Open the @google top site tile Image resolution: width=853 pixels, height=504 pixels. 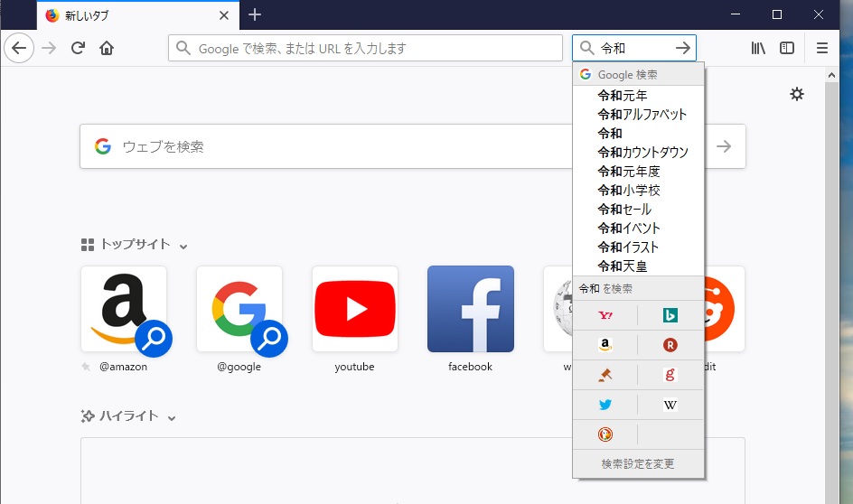click(x=239, y=309)
